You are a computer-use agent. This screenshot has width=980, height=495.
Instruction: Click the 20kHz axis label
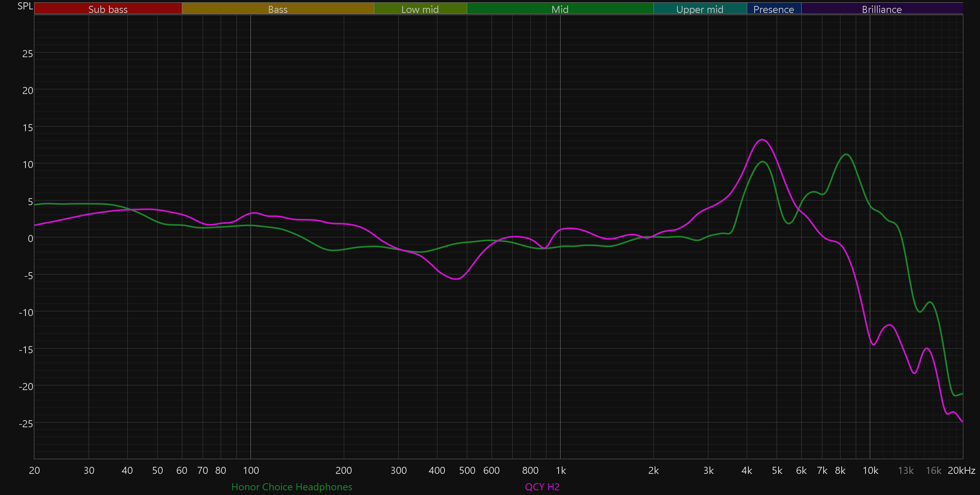click(961, 470)
